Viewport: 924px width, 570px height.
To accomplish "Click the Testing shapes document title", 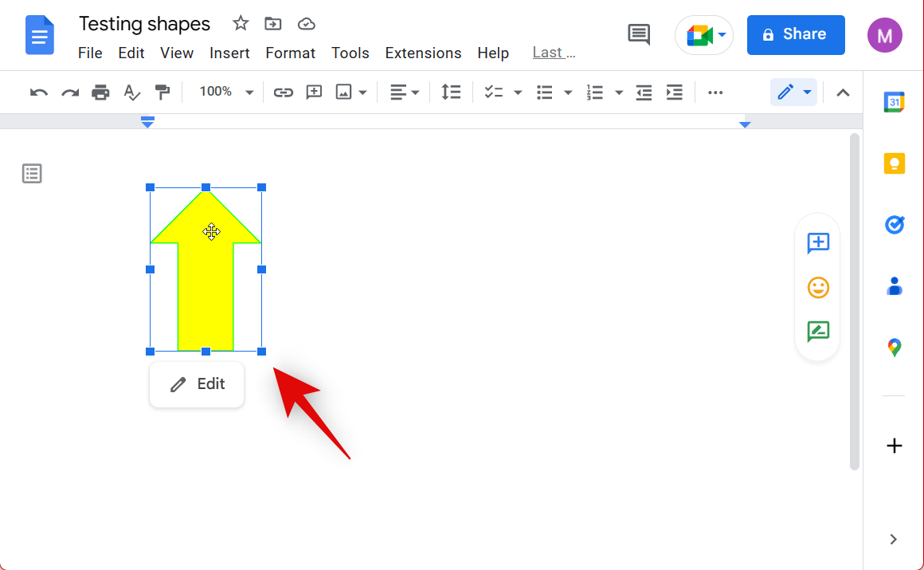I will (144, 24).
